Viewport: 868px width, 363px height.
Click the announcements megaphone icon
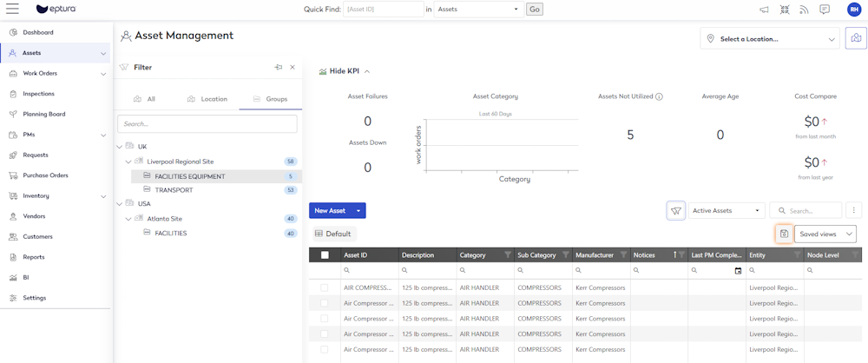click(x=764, y=10)
